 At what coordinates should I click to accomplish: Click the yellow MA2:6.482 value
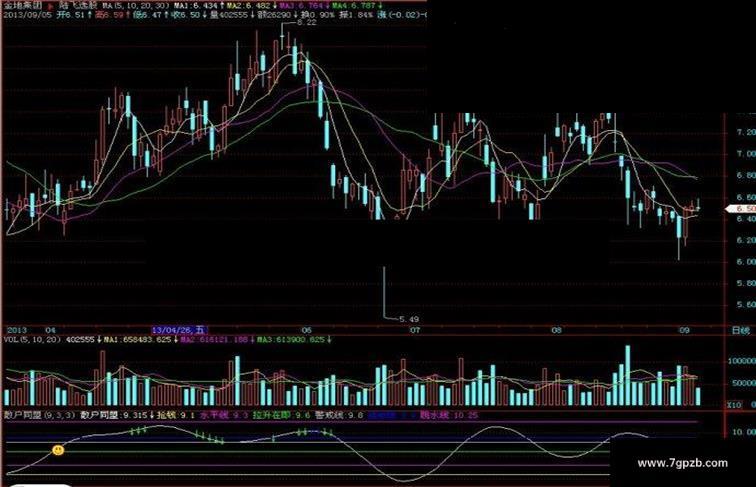(249, 6)
